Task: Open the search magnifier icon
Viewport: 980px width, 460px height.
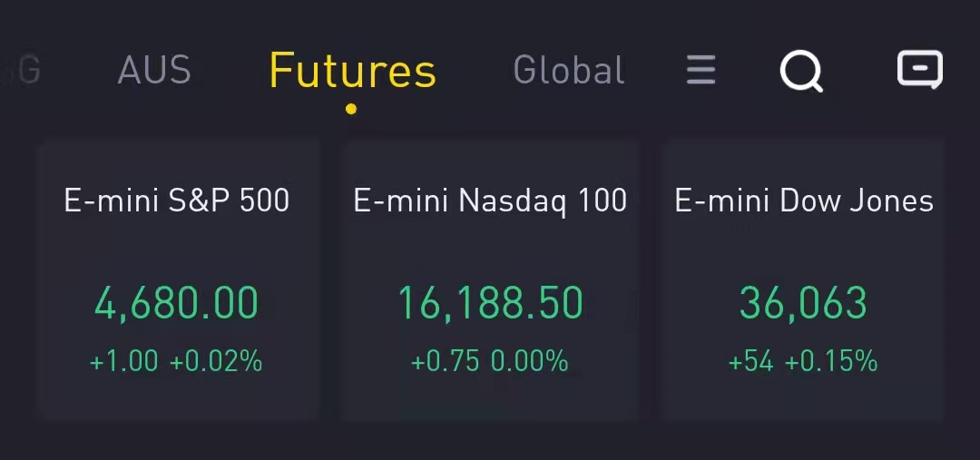Action: [x=801, y=70]
